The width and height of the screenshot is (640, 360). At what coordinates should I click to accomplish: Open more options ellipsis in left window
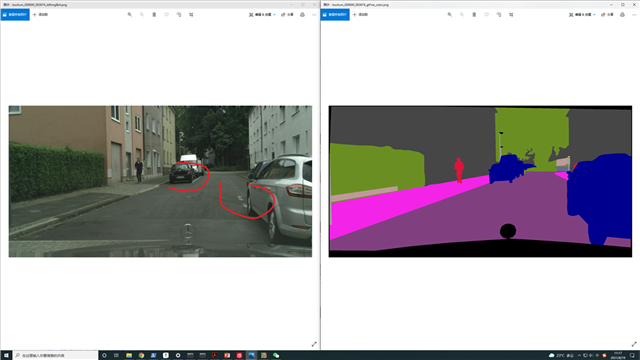coord(314,15)
